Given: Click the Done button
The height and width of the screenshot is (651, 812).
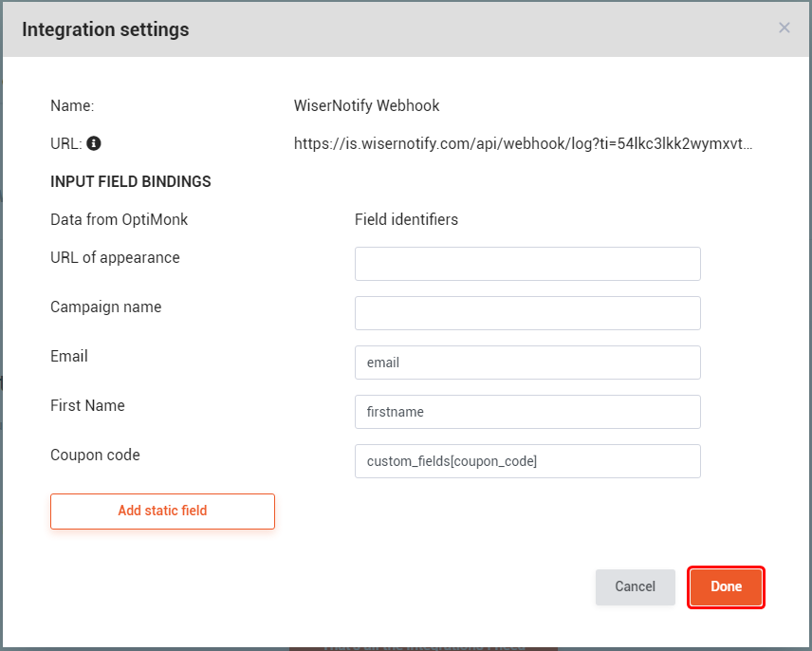Looking at the screenshot, I should pyautogui.click(x=726, y=586).
